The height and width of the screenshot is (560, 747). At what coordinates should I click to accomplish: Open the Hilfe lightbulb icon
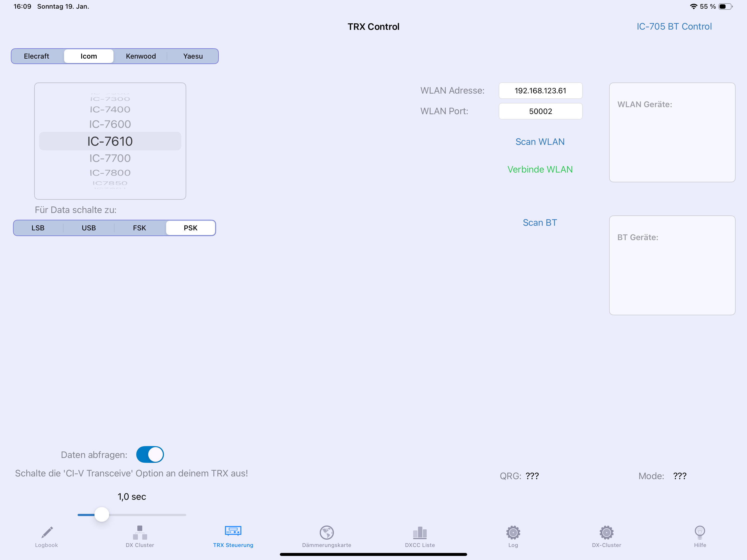click(700, 532)
